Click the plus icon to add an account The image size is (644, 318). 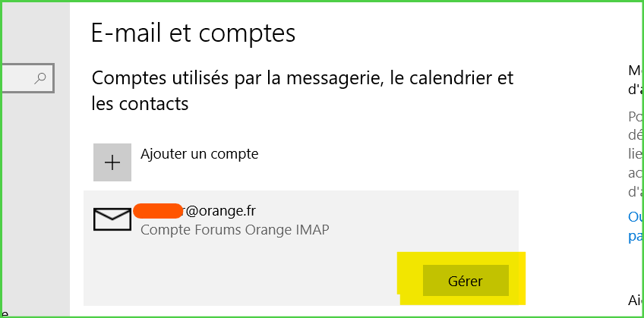pos(112,162)
